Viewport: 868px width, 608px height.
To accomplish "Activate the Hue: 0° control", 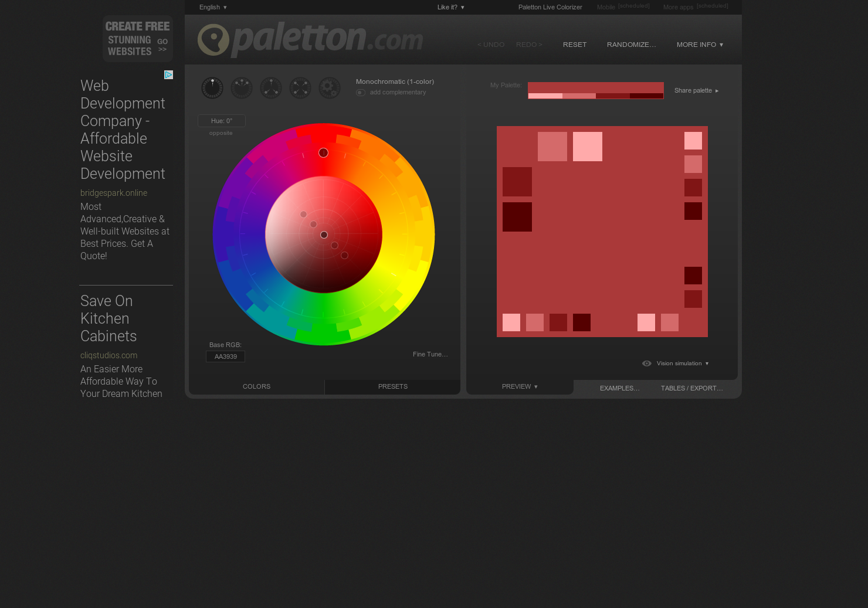I will (221, 120).
